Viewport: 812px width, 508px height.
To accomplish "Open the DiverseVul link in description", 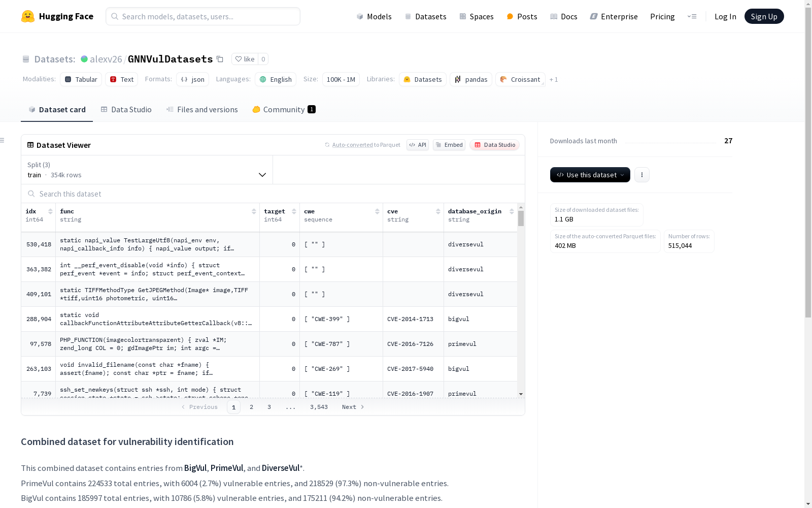I will point(281,468).
